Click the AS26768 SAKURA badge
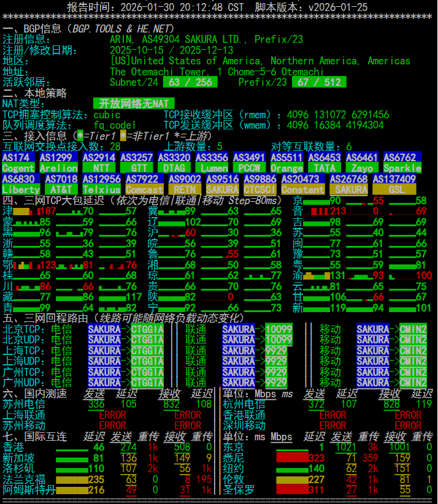This screenshot has height=504, width=438. tap(348, 184)
